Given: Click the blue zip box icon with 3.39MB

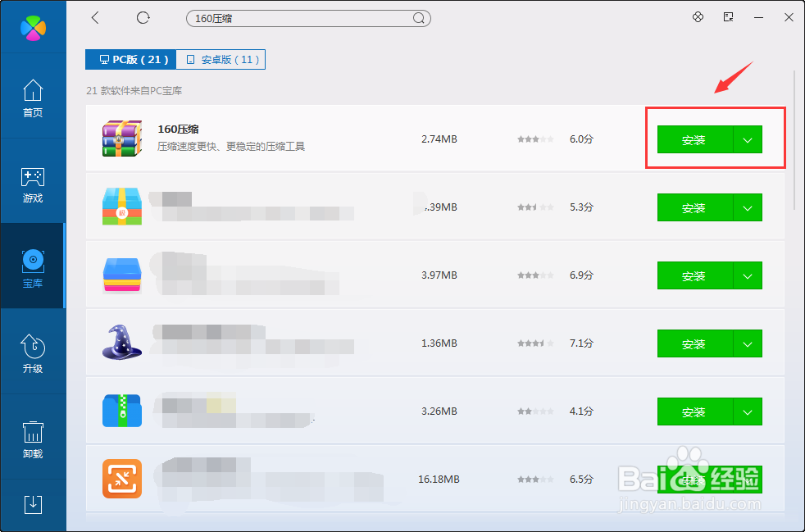Looking at the screenshot, I should tap(121, 207).
